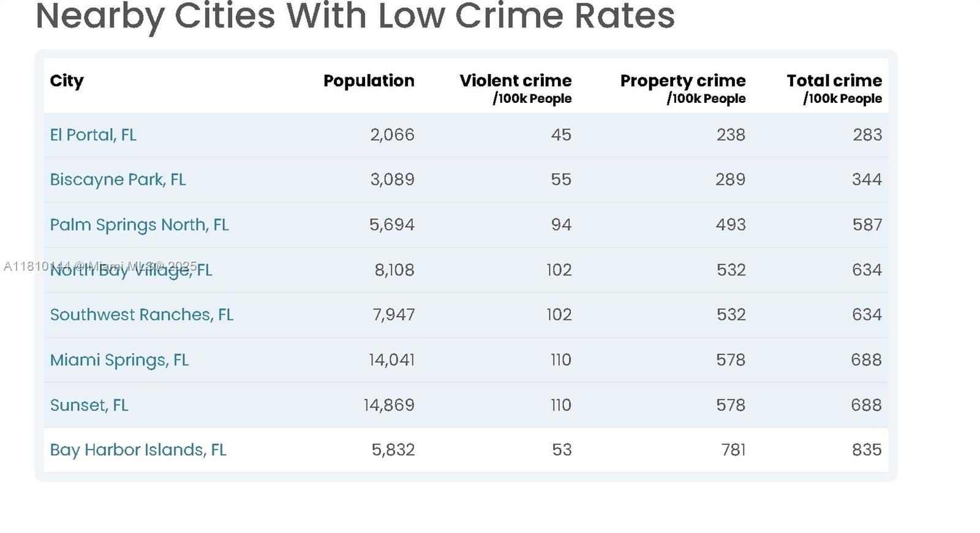Click Bay Harbor Islands' total crime value 835

pos(867,450)
